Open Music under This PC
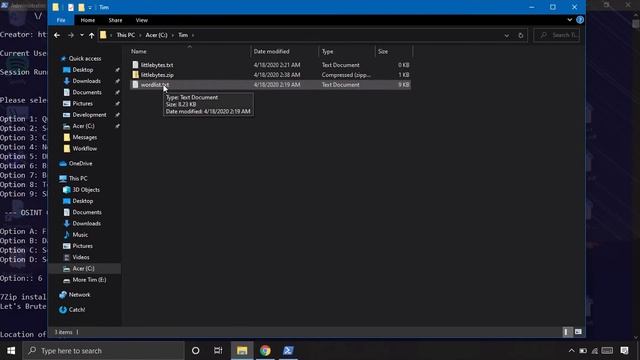This screenshot has width=640, height=360. pyautogui.click(x=80, y=235)
